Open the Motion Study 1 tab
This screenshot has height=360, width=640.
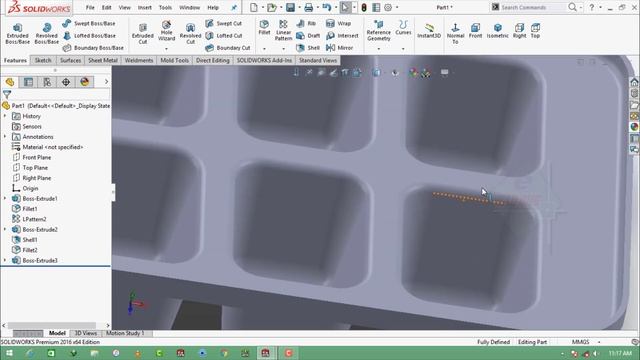[x=125, y=333]
